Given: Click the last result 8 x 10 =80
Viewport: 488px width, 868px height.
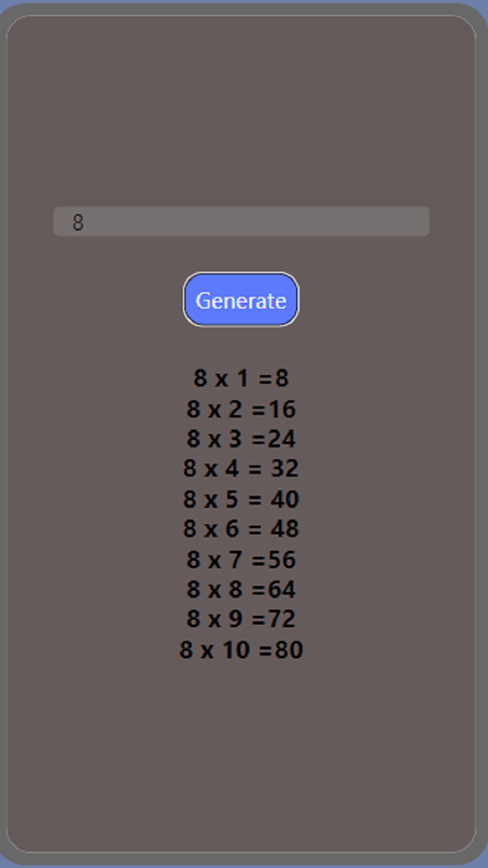Looking at the screenshot, I should click(x=241, y=648).
